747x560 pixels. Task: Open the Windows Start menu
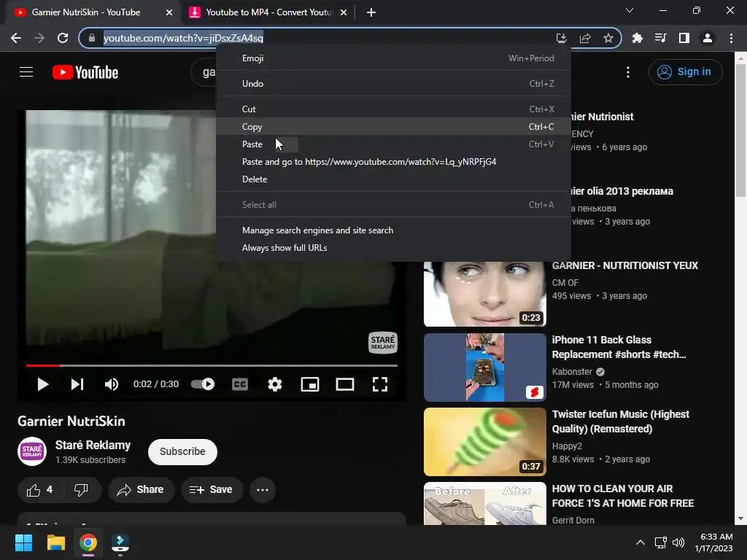pyautogui.click(x=23, y=542)
